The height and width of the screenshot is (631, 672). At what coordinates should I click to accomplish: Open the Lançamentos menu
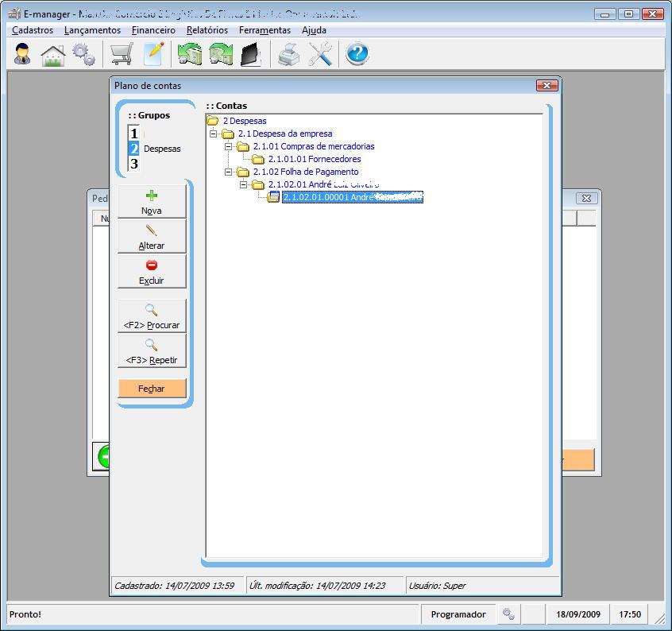(93, 30)
